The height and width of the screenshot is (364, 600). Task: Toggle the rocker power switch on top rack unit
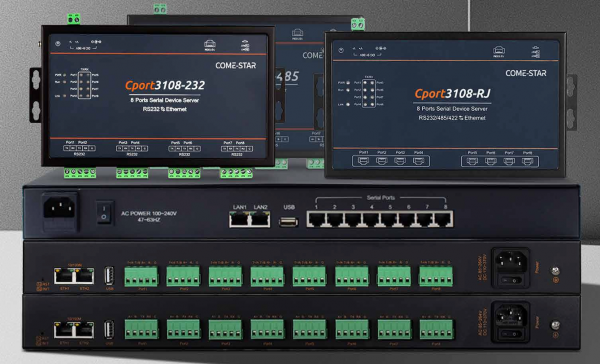104,213
